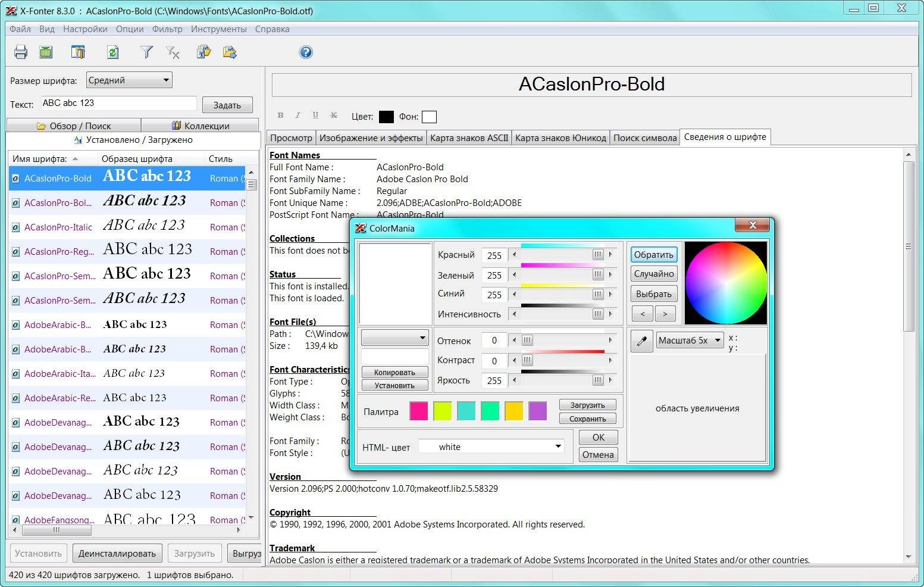The image size is (924, 587).
Task: Click the folder with blue arrow icon
Action: 230,52
